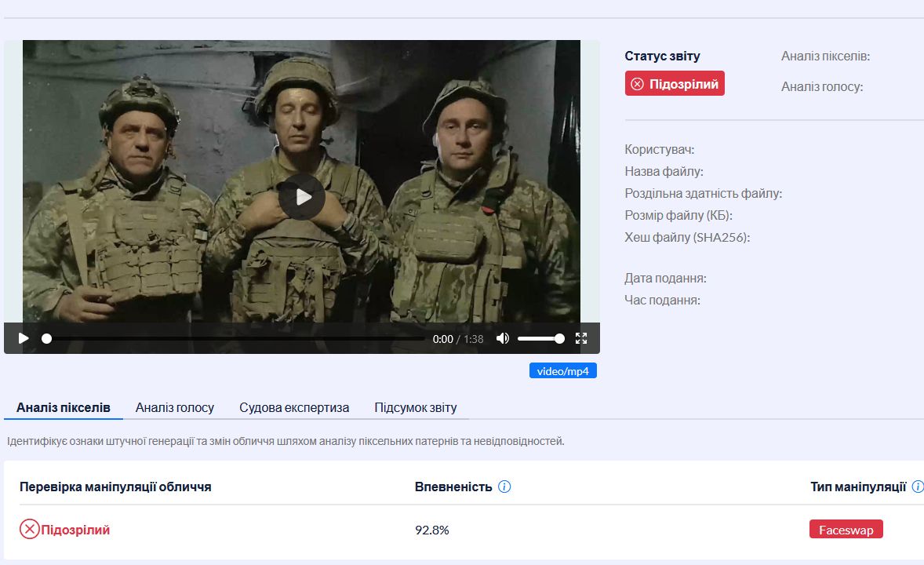Click the Хеш файлу (SHA256) field label
Screen dimensions: 924x565
(x=687, y=237)
